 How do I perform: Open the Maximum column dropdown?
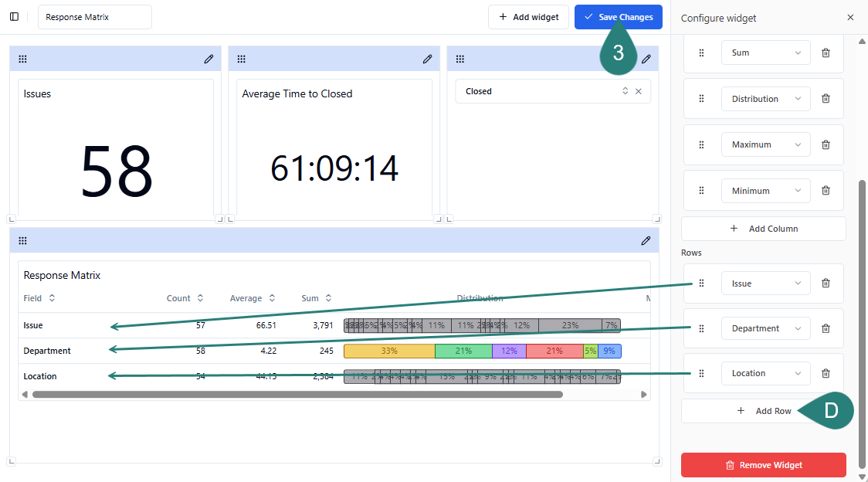pos(765,144)
